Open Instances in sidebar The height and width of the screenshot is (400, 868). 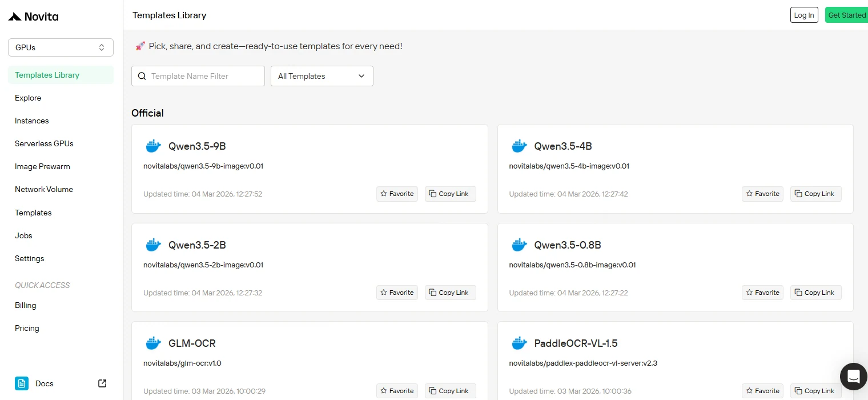click(x=32, y=121)
